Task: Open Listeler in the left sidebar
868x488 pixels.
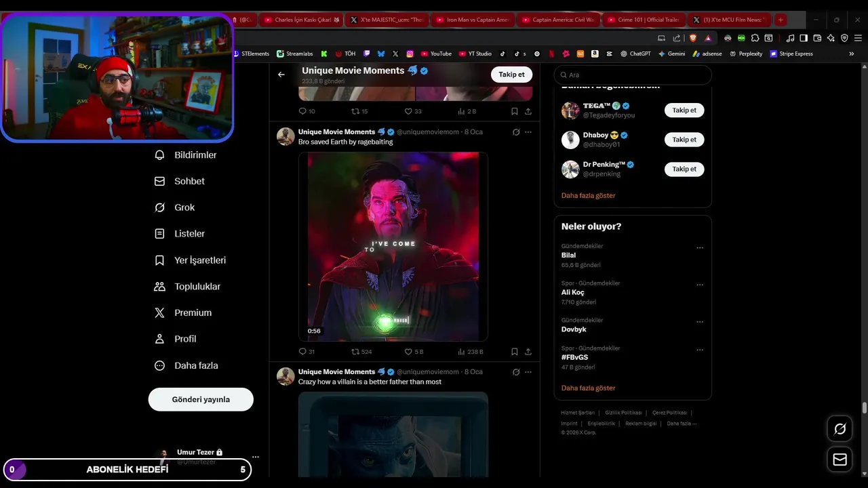Action: point(180,234)
